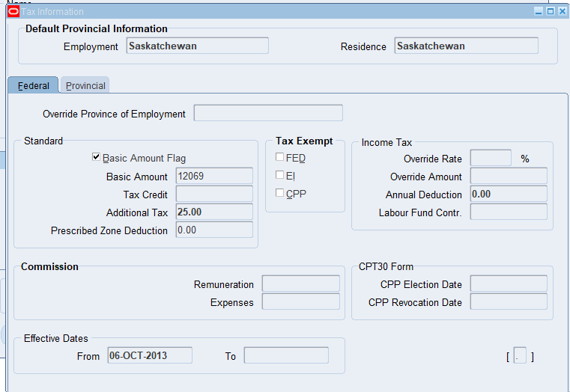Click the Basic Amount field showing 12069
Image resolution: width=570 pixels, height=392 pixels.
[x=214, y=176]
